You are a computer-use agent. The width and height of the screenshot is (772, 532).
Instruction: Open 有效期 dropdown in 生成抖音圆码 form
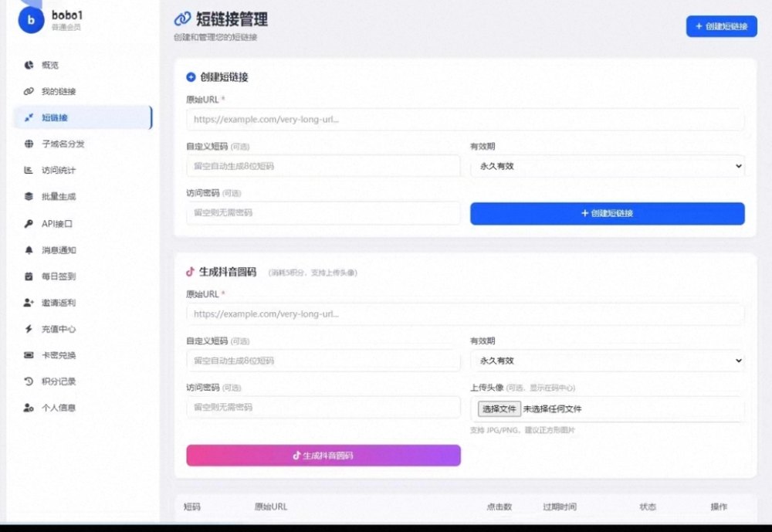tap(607, 361)
